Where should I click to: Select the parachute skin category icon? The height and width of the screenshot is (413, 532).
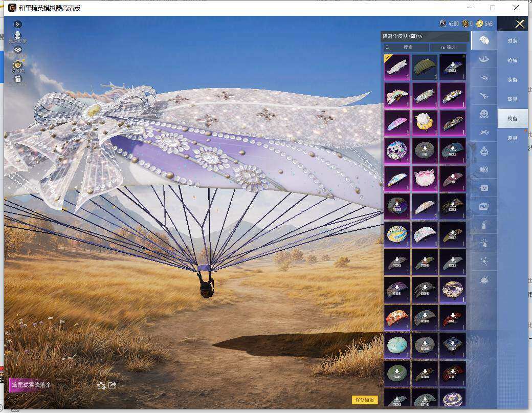pyautogui.click(x=484, y=40)
